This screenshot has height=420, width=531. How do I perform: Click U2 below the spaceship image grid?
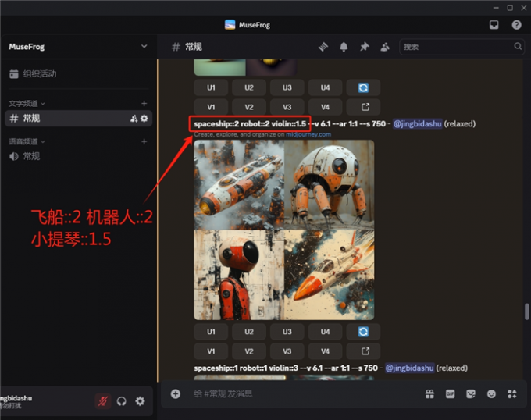pos(249,332)
